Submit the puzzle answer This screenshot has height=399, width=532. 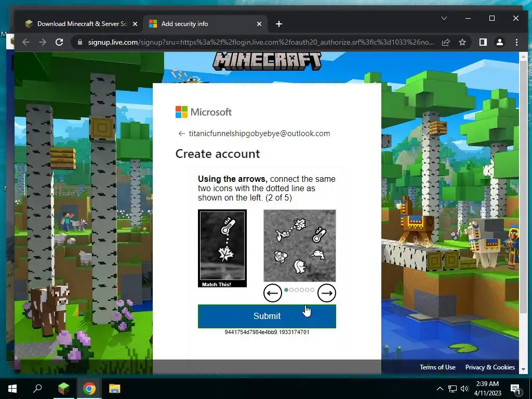click(267, 316)
